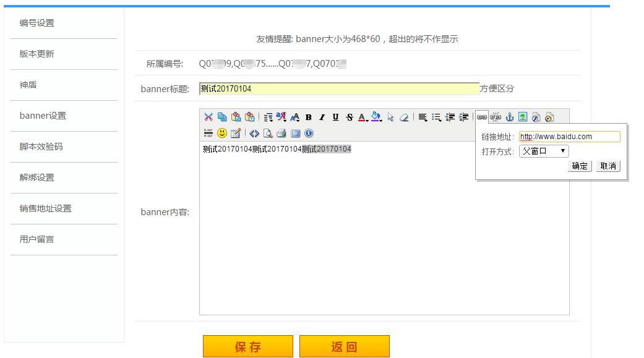Click the printer icon in editor toolbar
Viewport: 644px width, 358px height.
click(x=281, y=133)
